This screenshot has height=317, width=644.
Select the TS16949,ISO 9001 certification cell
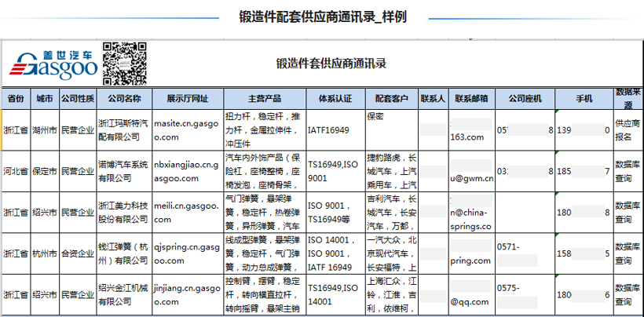335,171
